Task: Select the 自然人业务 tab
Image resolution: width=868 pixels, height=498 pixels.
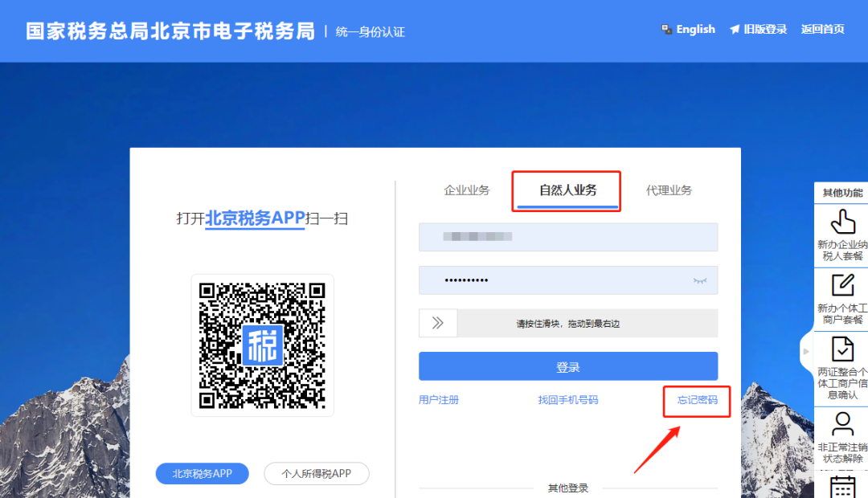Action: 568,190
